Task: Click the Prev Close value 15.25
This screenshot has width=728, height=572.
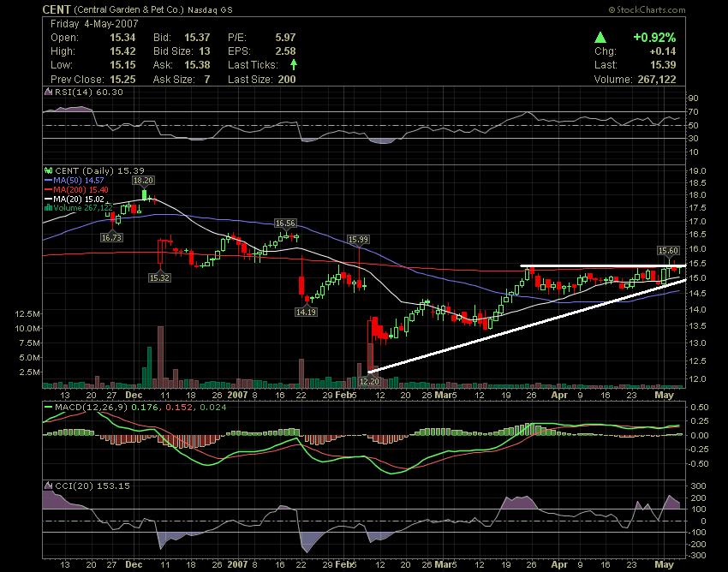Action: coord(122,80)
